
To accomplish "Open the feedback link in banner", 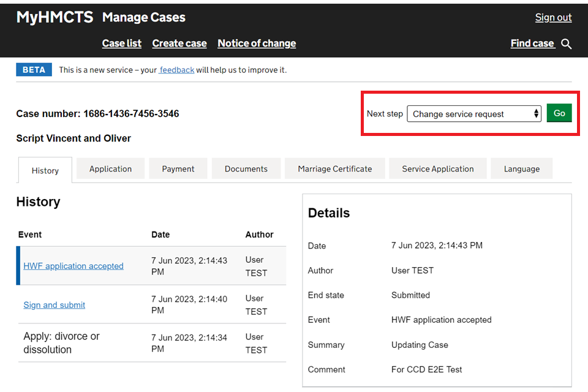I will (x=177, y=70).
